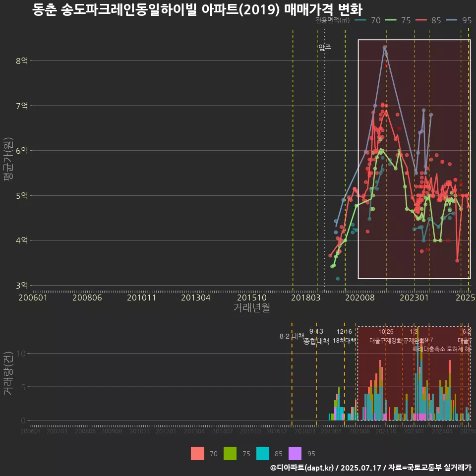The height and width of the screenshot is (476, 476).
Task: Click the 전용면적(㎡) legend heading
Action: (332, 20)
